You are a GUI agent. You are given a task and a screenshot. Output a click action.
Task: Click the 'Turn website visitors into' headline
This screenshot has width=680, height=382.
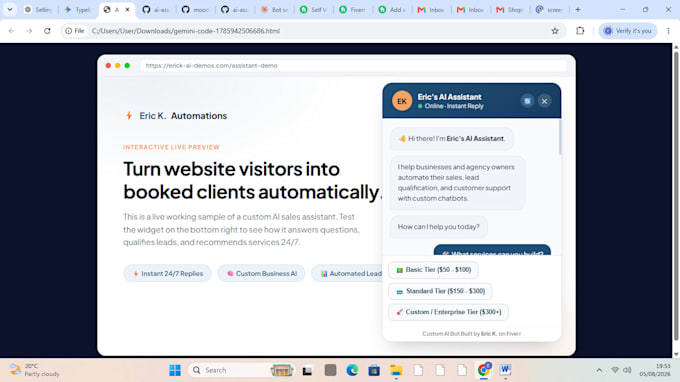tap(231, 169)
